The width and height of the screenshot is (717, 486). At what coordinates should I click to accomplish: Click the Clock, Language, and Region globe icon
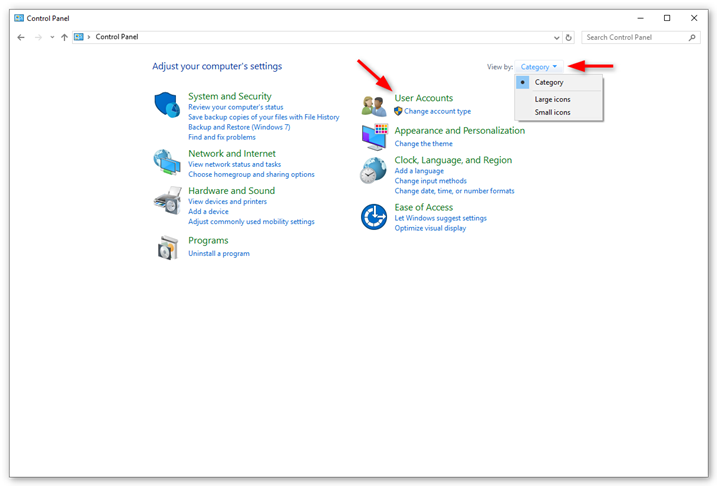(x=373, y=170)
